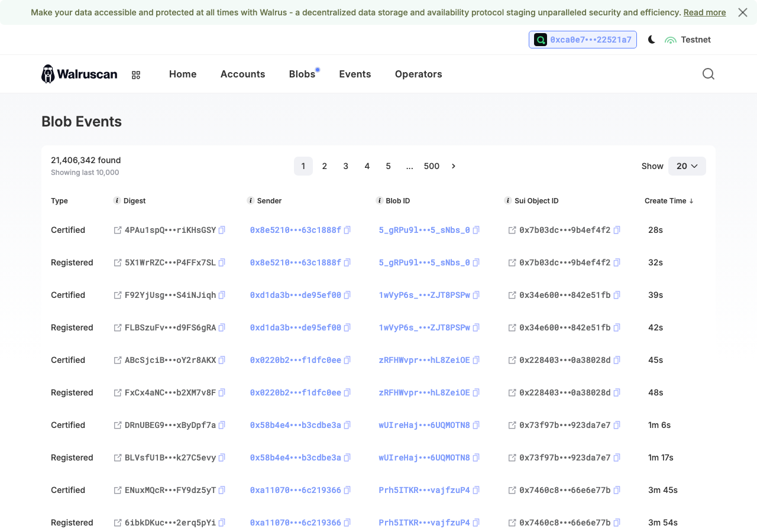Copy digest 4PAu1spQ•••riKHsGSY
757x532 pixels.
point(222,230)
